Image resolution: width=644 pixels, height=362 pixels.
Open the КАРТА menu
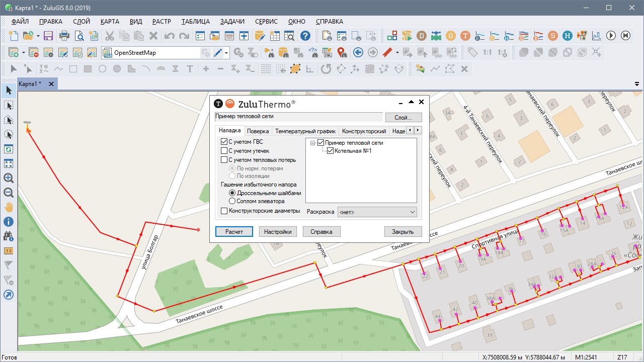(x=110, y=22)
